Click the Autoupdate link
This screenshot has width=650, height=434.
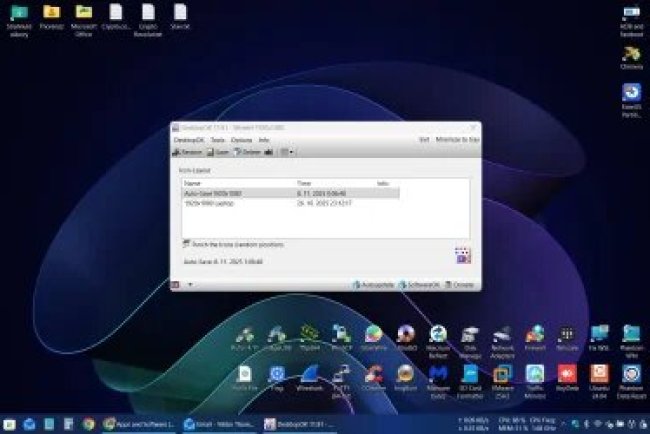point(374,285)
